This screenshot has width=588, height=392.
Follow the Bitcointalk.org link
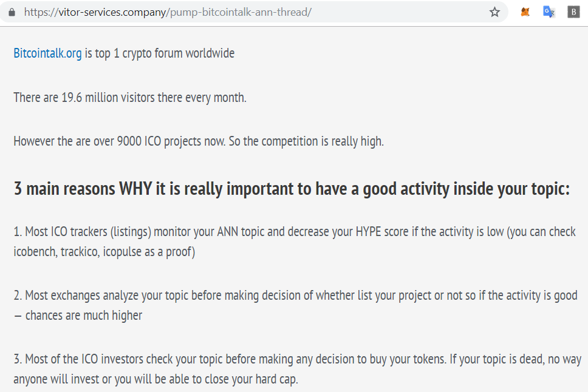(x=47, y=53)
